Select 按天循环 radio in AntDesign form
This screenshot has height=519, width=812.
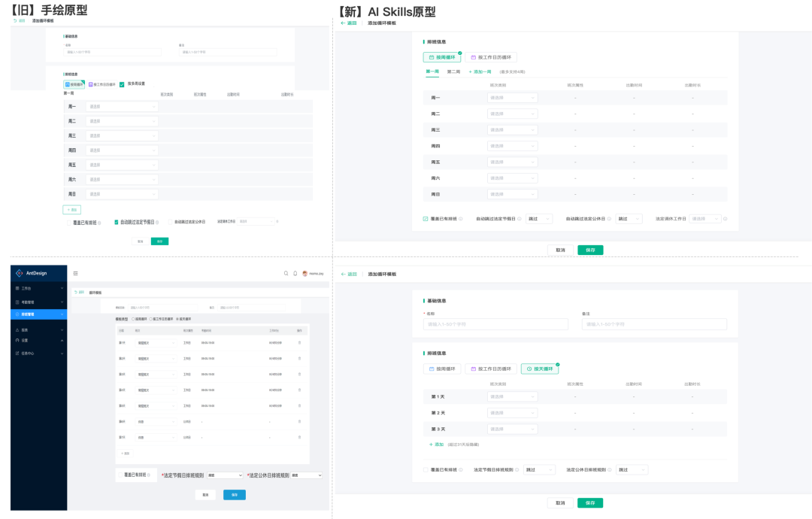[177, 319]
